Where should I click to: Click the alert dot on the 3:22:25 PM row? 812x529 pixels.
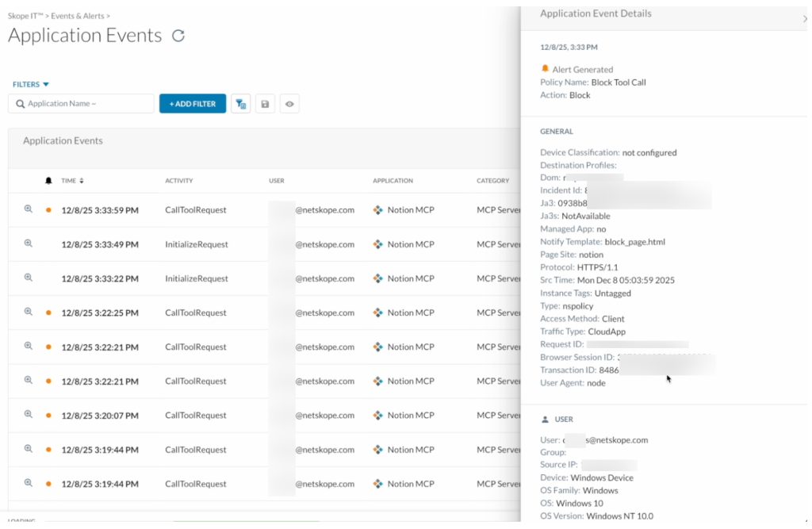48,313
